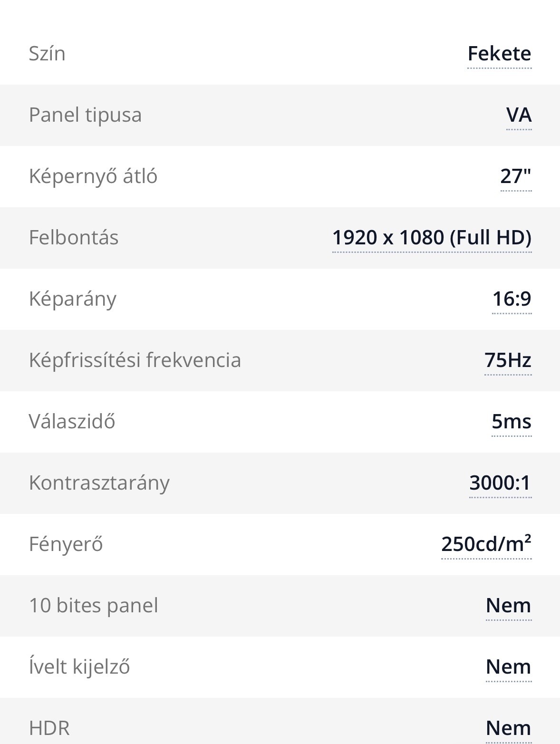The width and height of the screenshot is (560, 744).
Task: Select the "Felbontás" row label
Action: [74, 238]
